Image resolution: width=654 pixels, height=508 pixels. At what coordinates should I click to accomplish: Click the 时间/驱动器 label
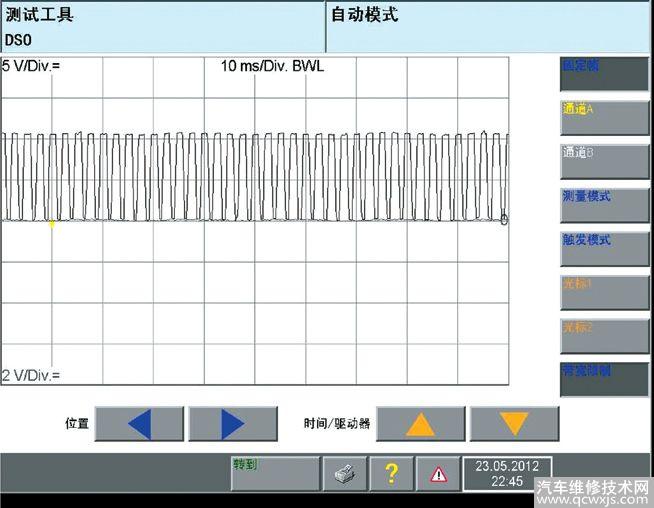coord(337,424)
